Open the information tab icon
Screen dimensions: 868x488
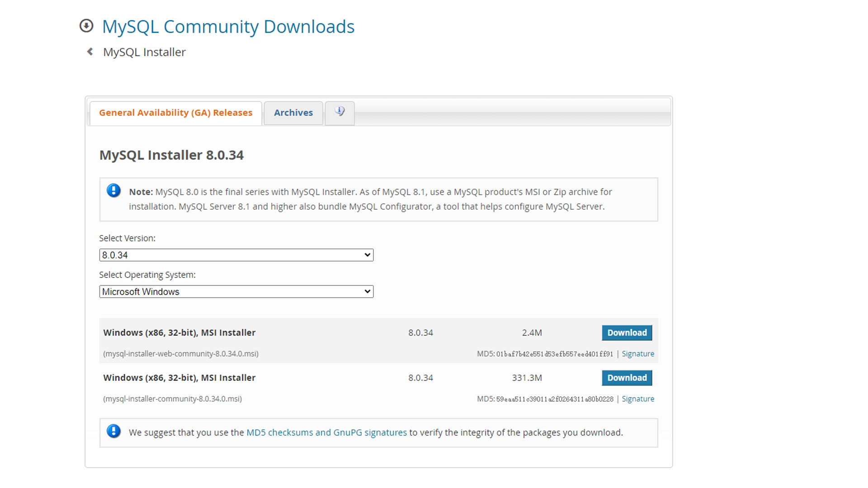pos(340,111)
